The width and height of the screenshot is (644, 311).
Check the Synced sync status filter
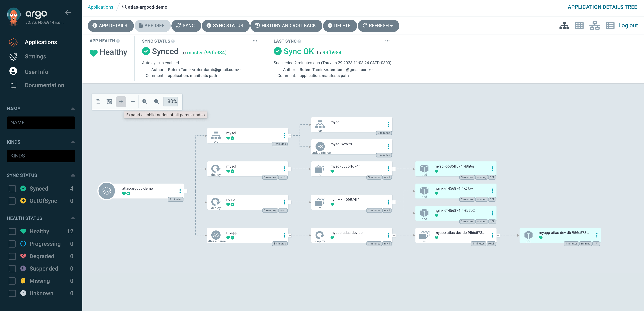(12, 189)
